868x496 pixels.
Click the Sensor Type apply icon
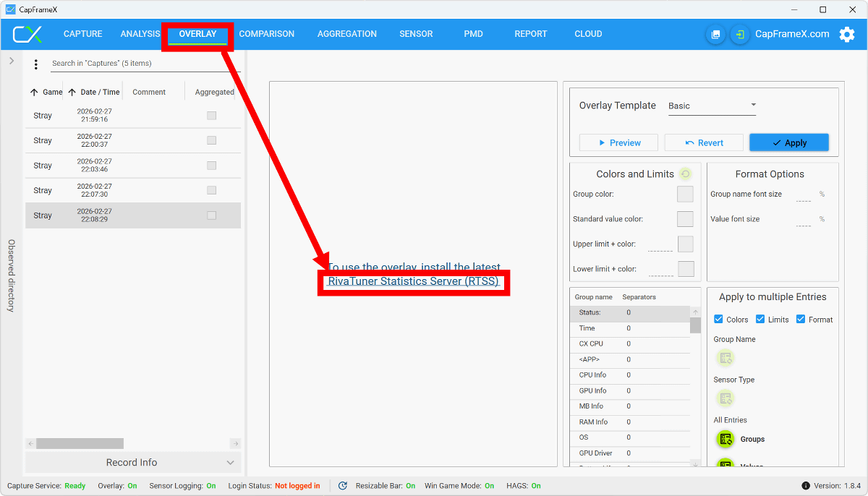point(726,398)
